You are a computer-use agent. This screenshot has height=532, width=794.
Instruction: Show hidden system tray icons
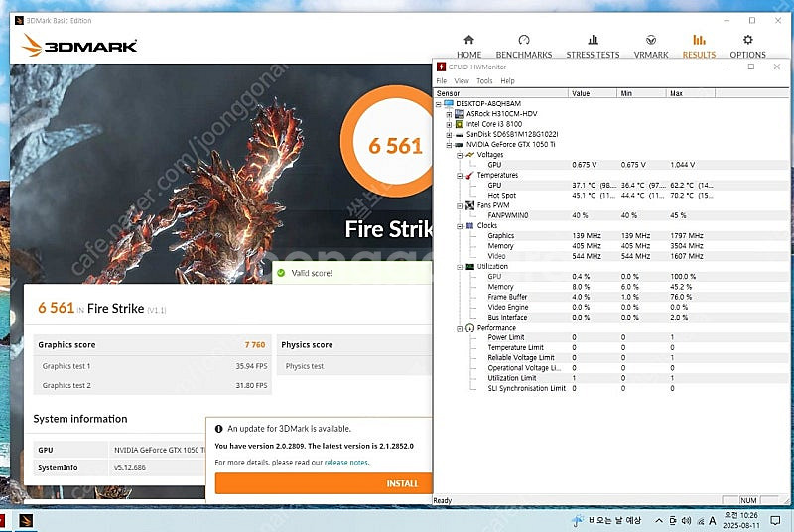point(658,520)
